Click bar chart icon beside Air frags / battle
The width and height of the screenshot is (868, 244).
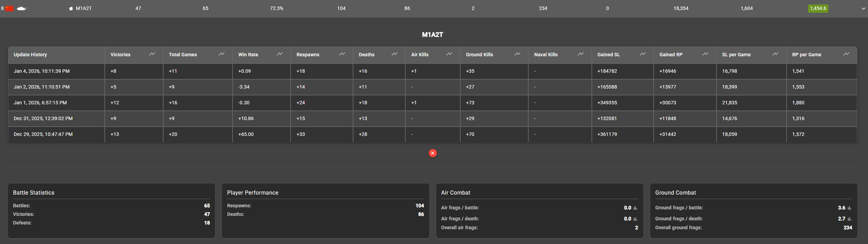coord(635,208)
